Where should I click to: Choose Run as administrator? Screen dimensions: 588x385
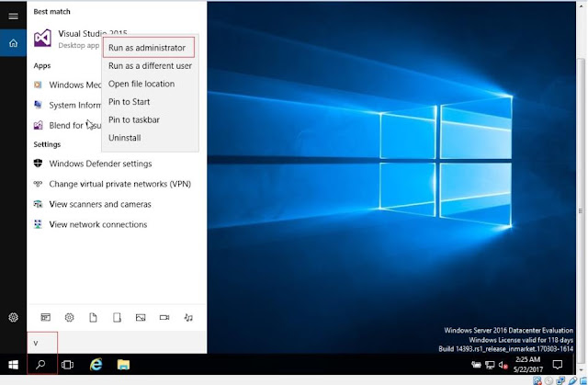(x=149, y=48)
